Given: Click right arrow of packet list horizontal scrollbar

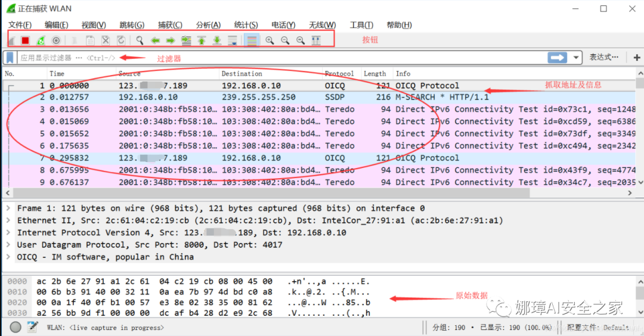Looking at the screenshot, I should coord(630,193).
